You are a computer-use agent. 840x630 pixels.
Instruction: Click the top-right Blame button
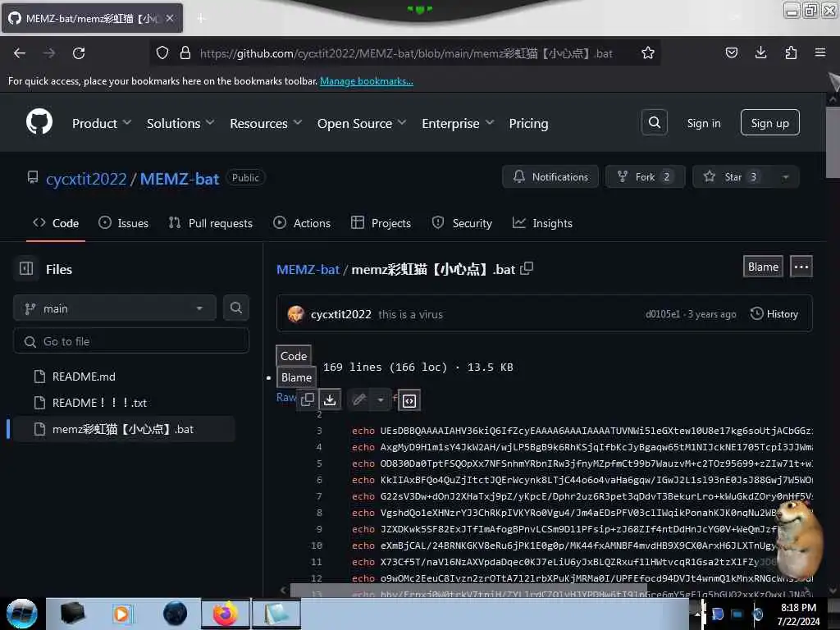click(763, 267)
